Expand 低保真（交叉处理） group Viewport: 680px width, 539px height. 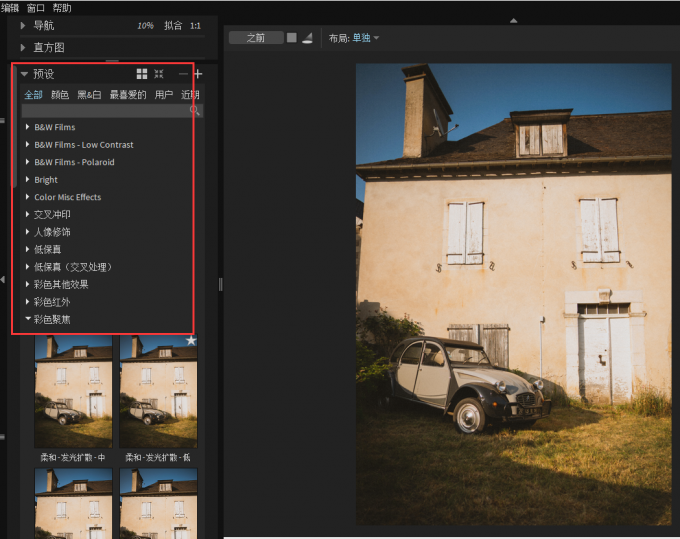click(27, 267)
